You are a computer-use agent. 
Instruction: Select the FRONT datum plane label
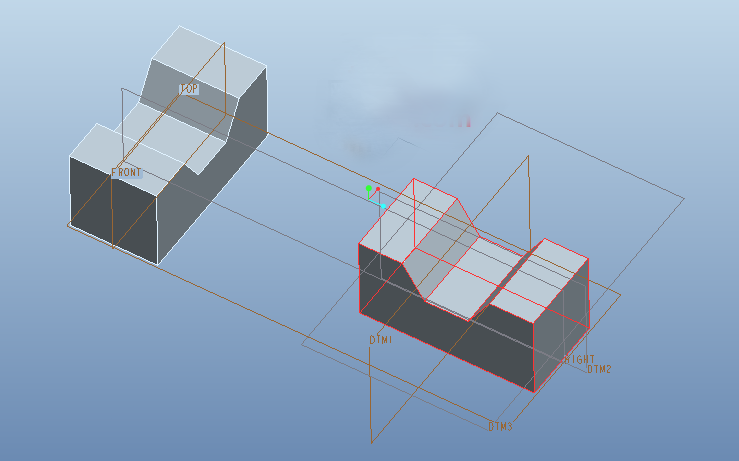(126, 173)
